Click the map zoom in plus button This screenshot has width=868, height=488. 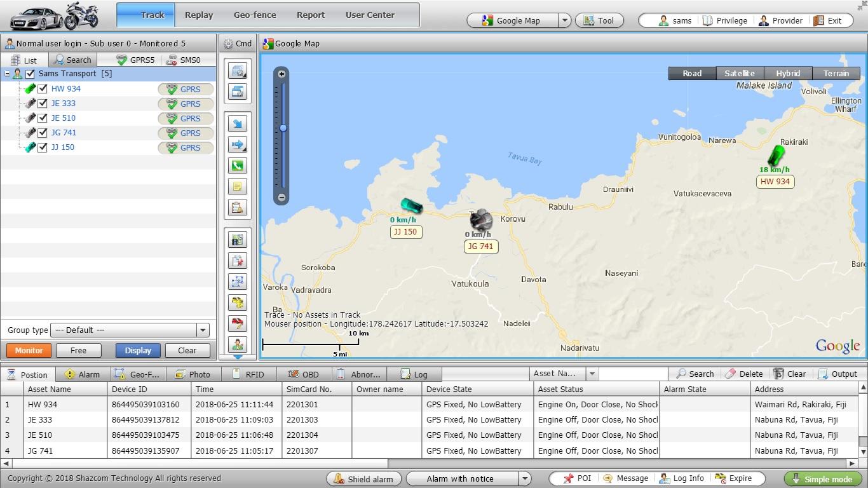click(281, 74)
